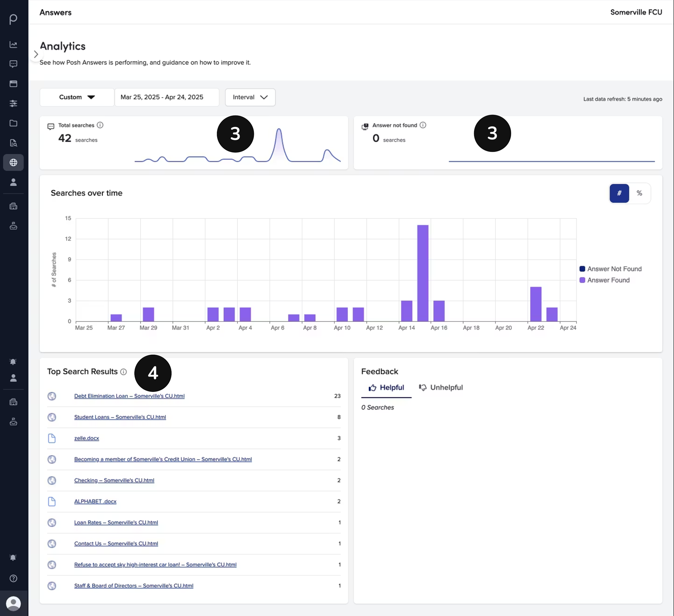Select the globe Answers icon in sidebar
This screenshot has width=674, height=616.
click(x=13, y=163)
